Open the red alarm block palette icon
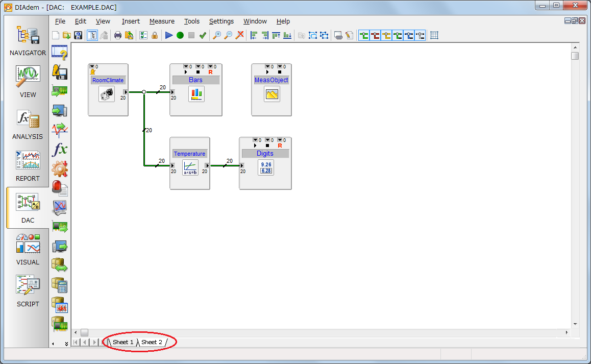 tap(60, 188)
